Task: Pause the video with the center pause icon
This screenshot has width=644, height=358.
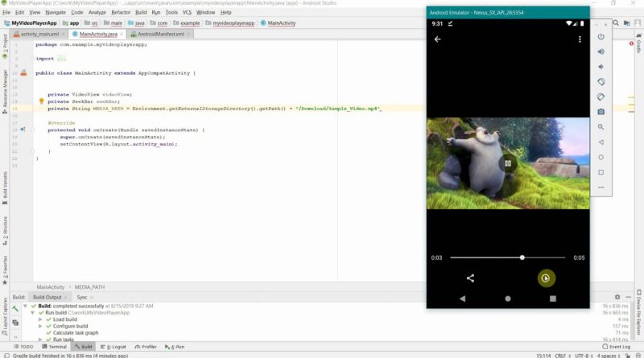Action: tap(508, 163)
